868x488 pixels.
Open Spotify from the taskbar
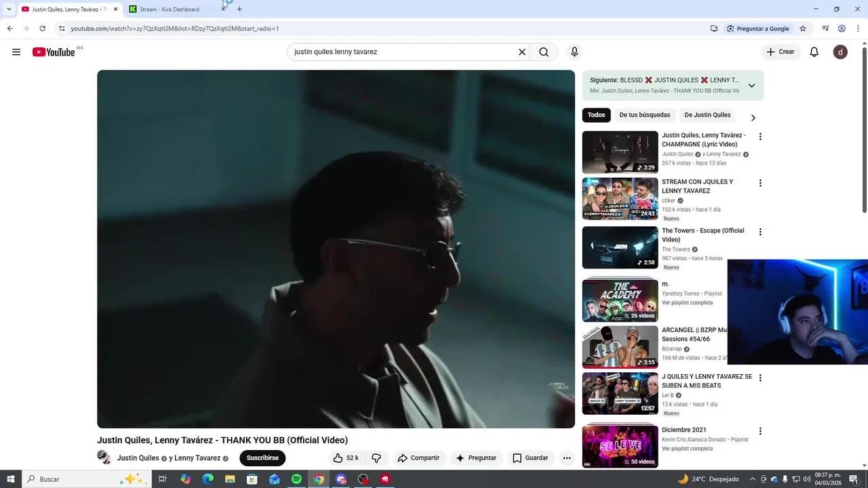(296, 479)
